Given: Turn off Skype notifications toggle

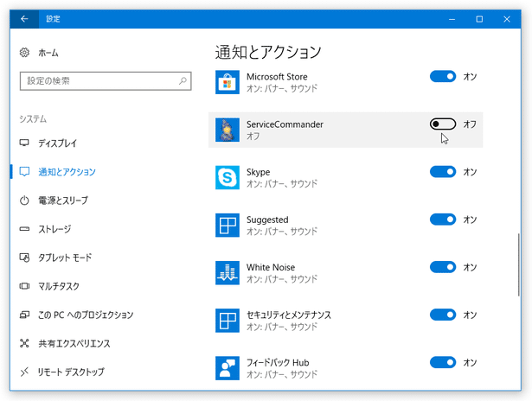Looking at the screenshot, I should coord(442,172).
